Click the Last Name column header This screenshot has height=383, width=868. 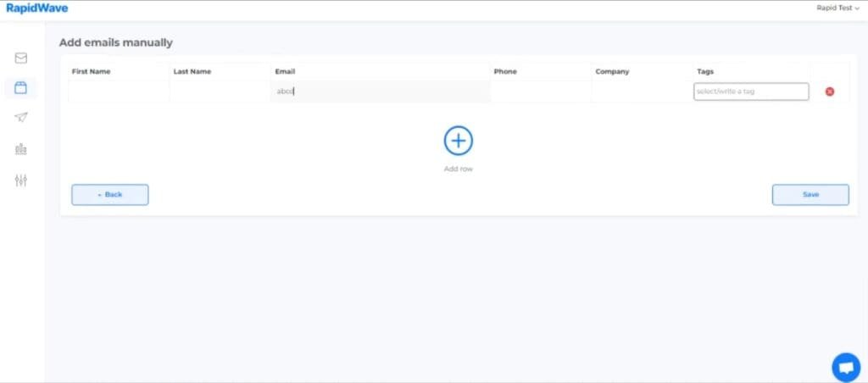[x=192, y=71]
